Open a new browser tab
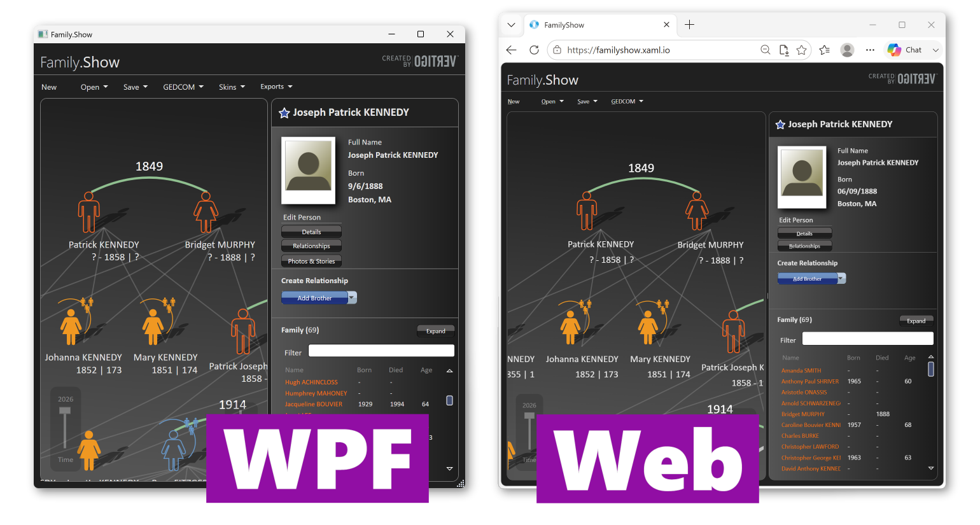This screenshot has width=980, height=525. pos(689,25)
